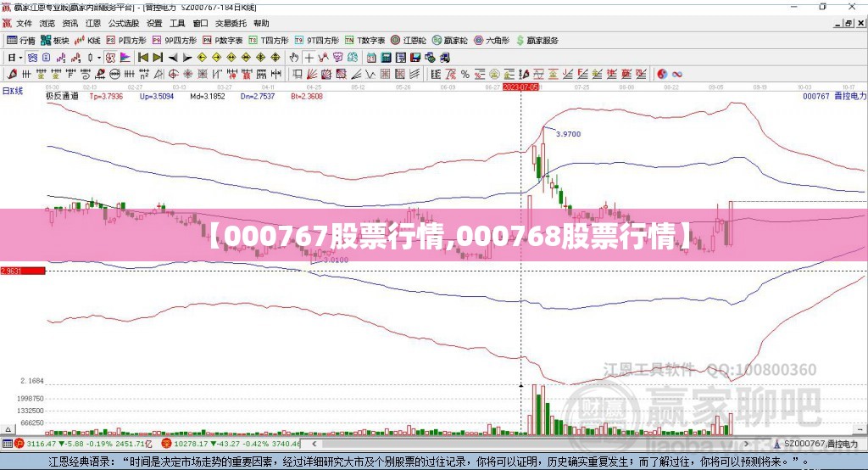Image resolution: width=868 pixels, height=470 pixels.
Task: Click the 极反通道 indicator label
Action: click(x=62, y=97)
